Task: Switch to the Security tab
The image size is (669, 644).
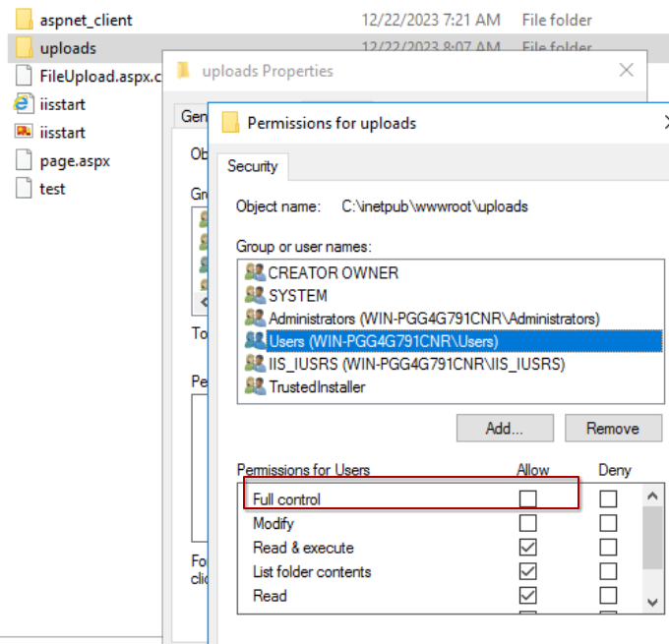Action: click(252, 166)
